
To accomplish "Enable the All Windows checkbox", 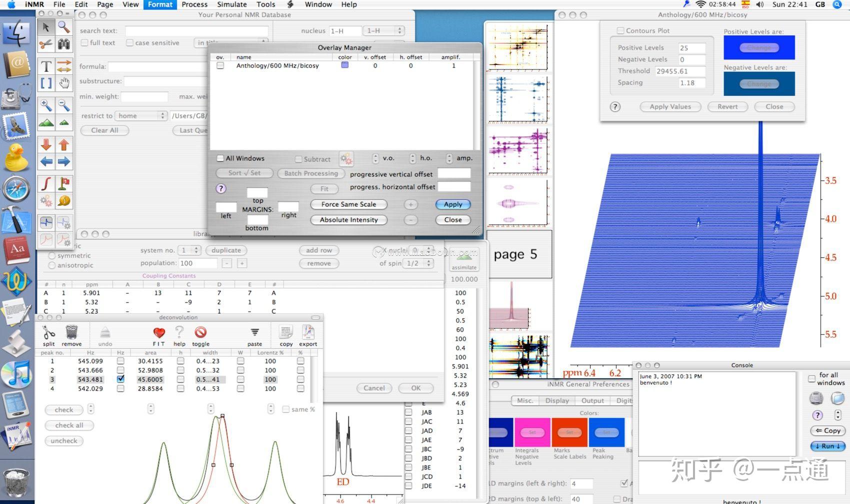I will click(220, 158).
